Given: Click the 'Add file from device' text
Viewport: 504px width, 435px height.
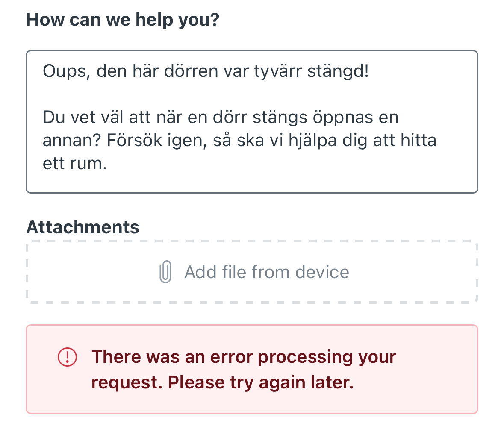Looking at the screenshot, I should click(266, 272).
